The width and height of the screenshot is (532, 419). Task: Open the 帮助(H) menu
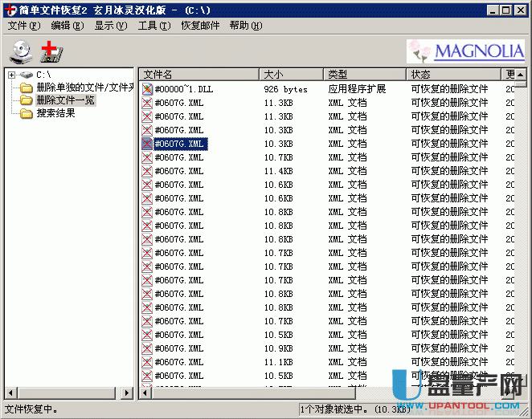point(246,26)
